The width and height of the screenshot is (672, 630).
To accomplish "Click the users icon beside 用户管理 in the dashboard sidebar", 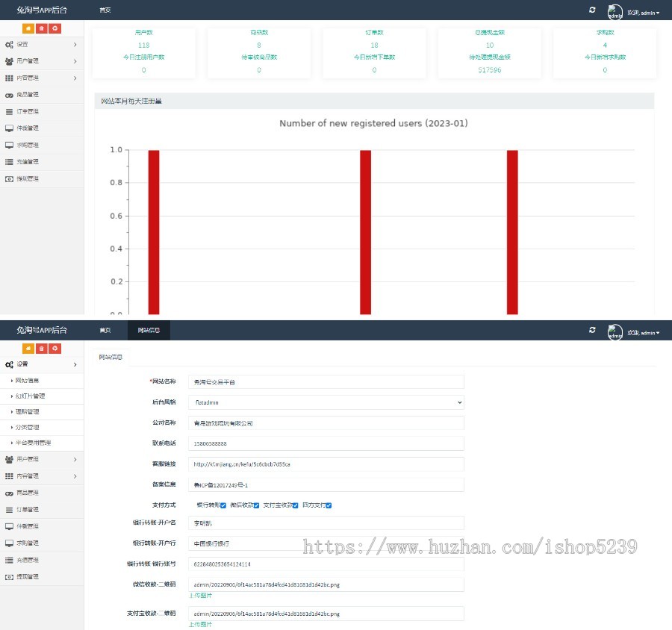I will click(9, 61).
